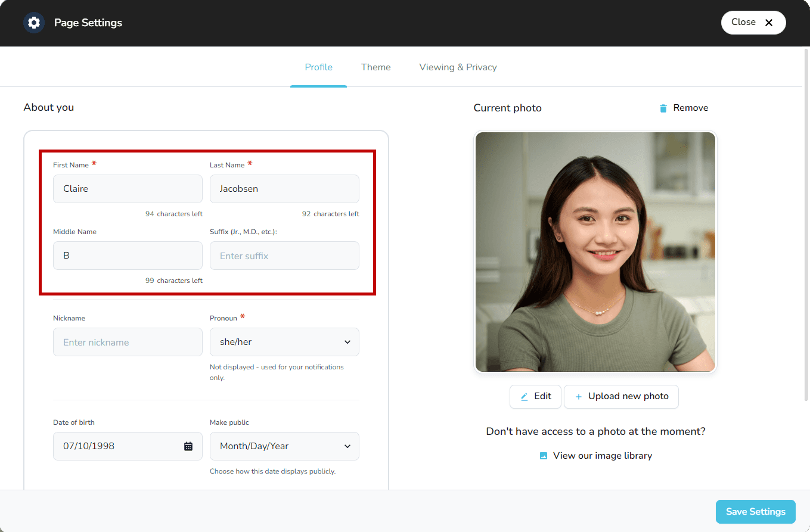Open the Make public date format dropdown
The image size is (810, 532).
pos(284,446)
